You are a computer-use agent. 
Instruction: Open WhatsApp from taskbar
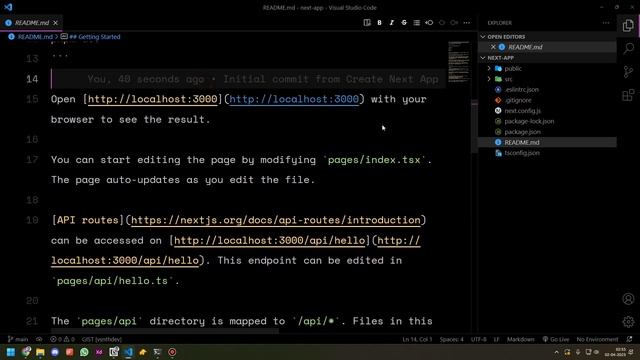pyautogui.click(x=84, y=352)
